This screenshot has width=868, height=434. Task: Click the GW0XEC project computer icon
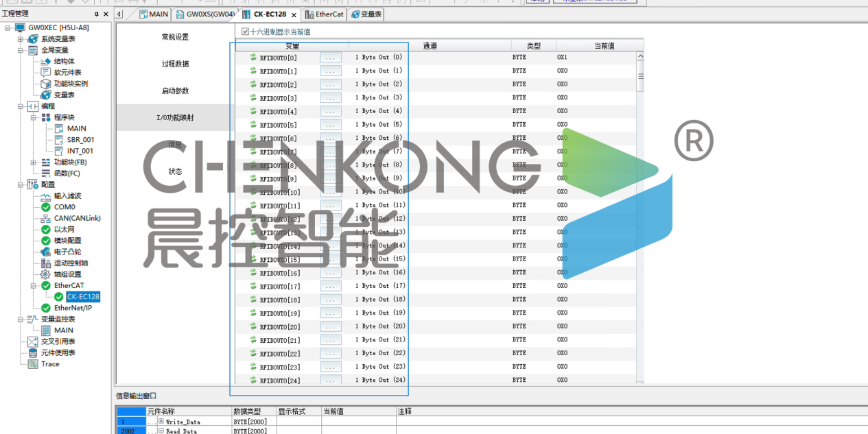tap(20, 27)
